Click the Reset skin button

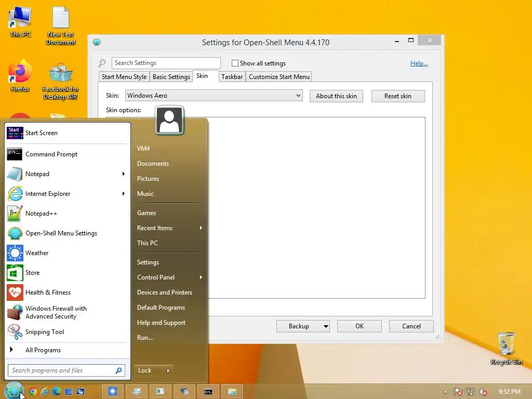pyautogui.click(x=398, y=96)
